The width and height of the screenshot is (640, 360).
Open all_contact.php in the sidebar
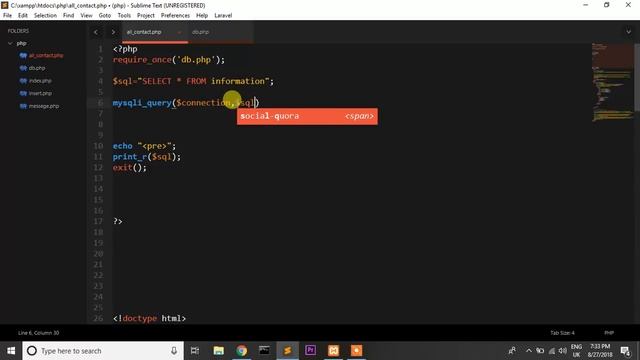[x=46, y=56]
